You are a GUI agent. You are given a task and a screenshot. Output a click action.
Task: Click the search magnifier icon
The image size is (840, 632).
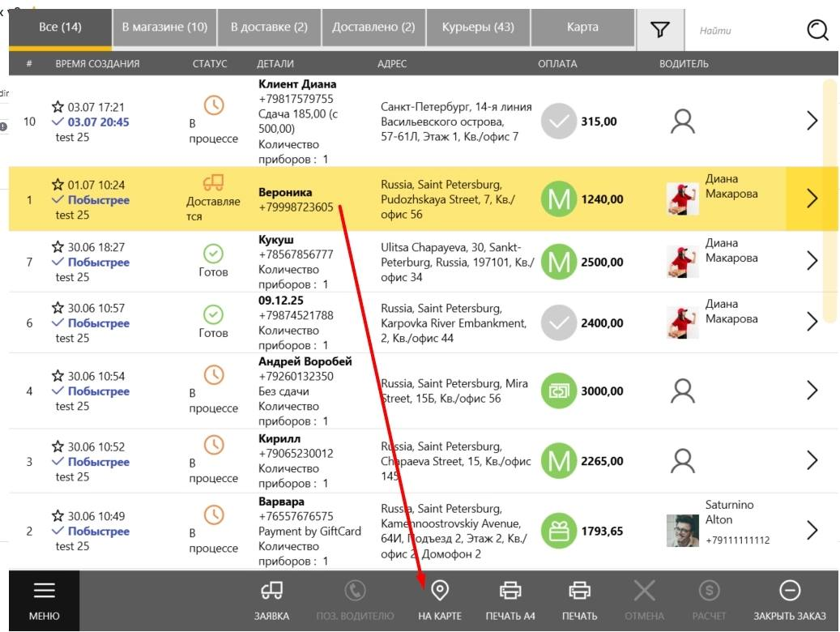click(x=817, y=30)
